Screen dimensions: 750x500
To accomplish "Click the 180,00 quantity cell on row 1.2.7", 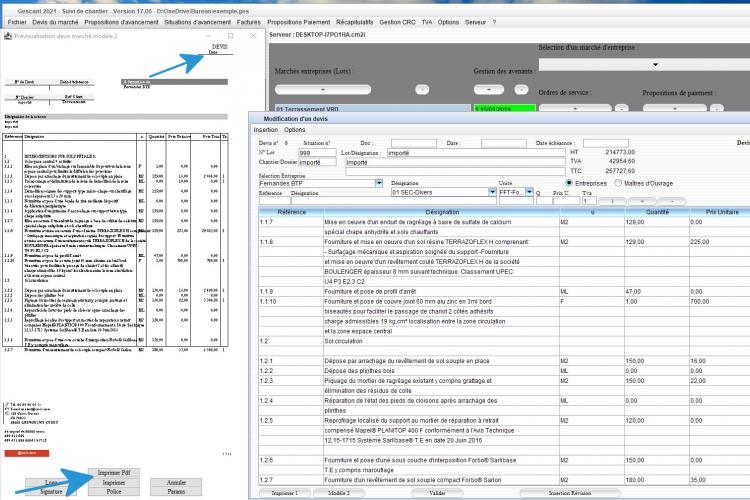I will pyautogui.click(x=657, y=479).
